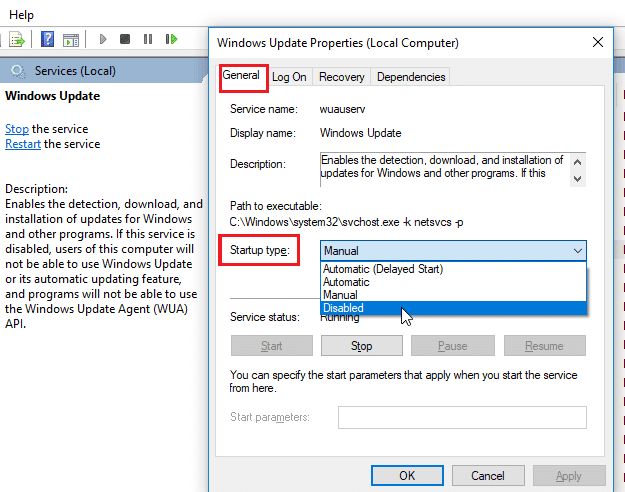Click the Export List toolbar icon

[17, 39]
